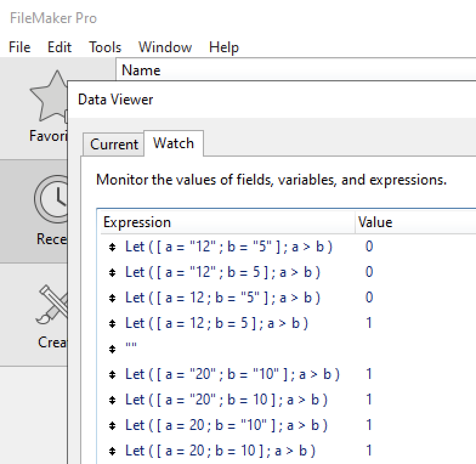Click the Create pencil and brush icon
This screenshot has width=476, height=464.
point(52,304)
